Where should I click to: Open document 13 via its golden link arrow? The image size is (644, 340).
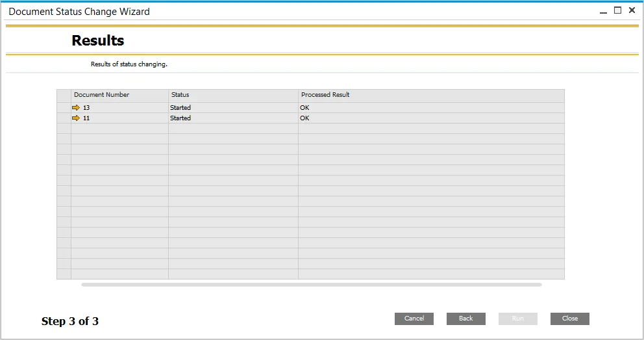point(76,108)
